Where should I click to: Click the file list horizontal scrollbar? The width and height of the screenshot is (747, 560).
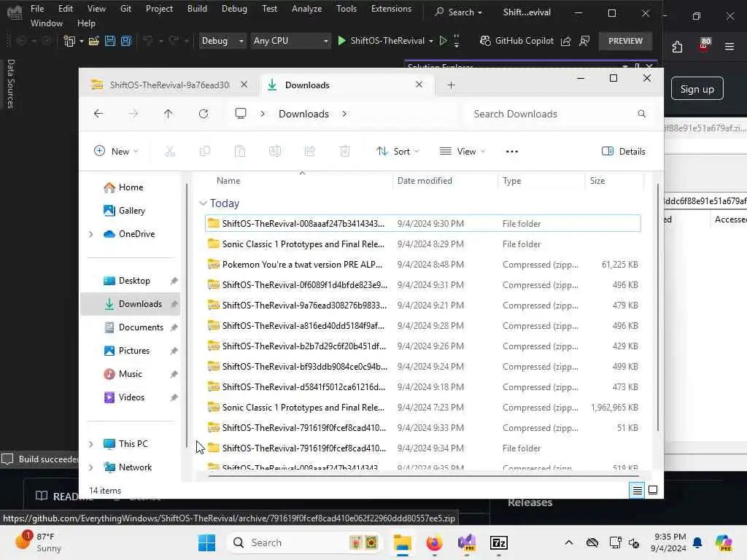pyautogui.click(x=424, y=475)
